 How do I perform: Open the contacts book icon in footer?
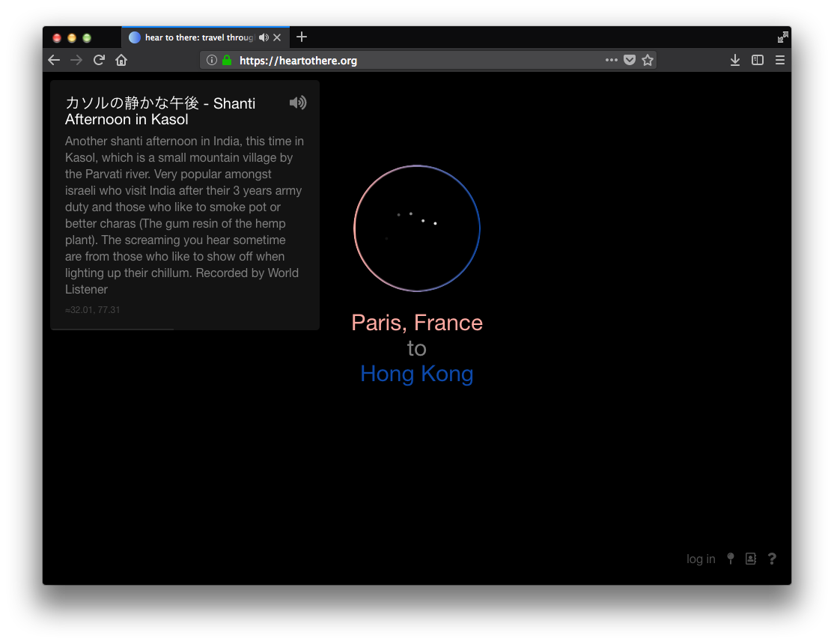(x=751, y=559)
